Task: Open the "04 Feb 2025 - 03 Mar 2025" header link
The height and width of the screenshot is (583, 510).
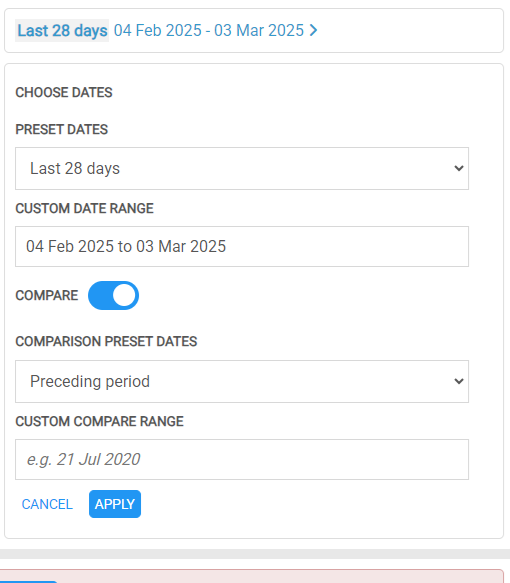Action: [209, 30]
